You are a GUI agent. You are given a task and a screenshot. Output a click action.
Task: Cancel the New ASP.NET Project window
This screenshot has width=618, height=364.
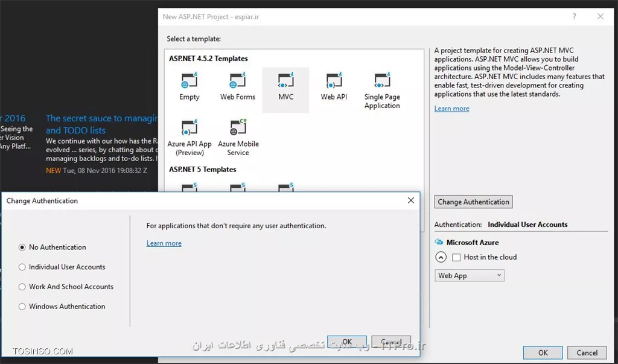587,353
